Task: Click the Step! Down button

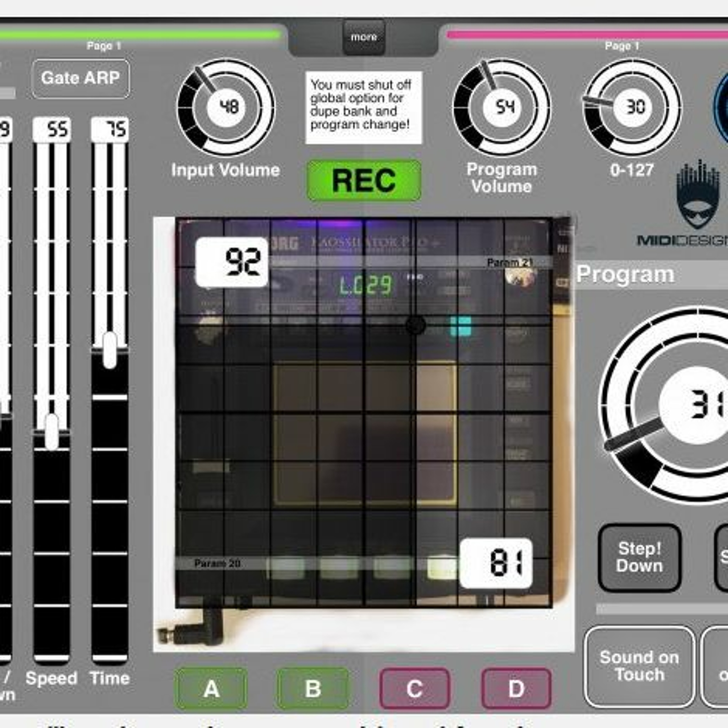Action: pos(639,557)
